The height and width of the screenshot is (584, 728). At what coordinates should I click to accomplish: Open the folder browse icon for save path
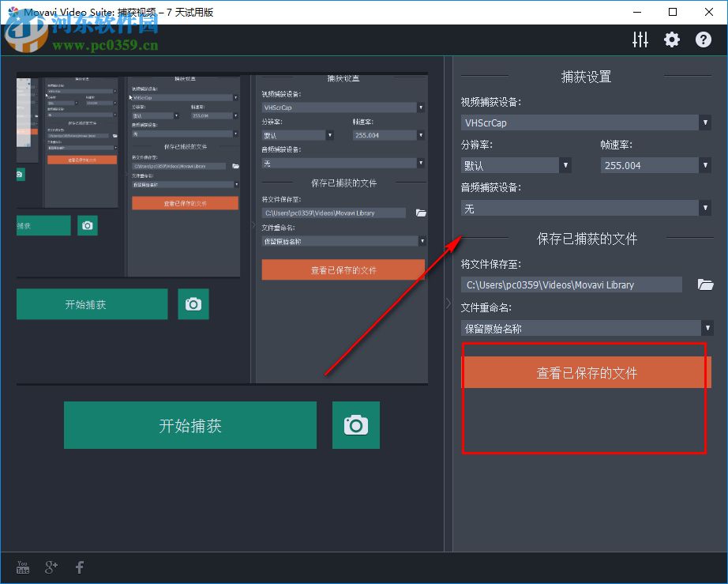705,284
